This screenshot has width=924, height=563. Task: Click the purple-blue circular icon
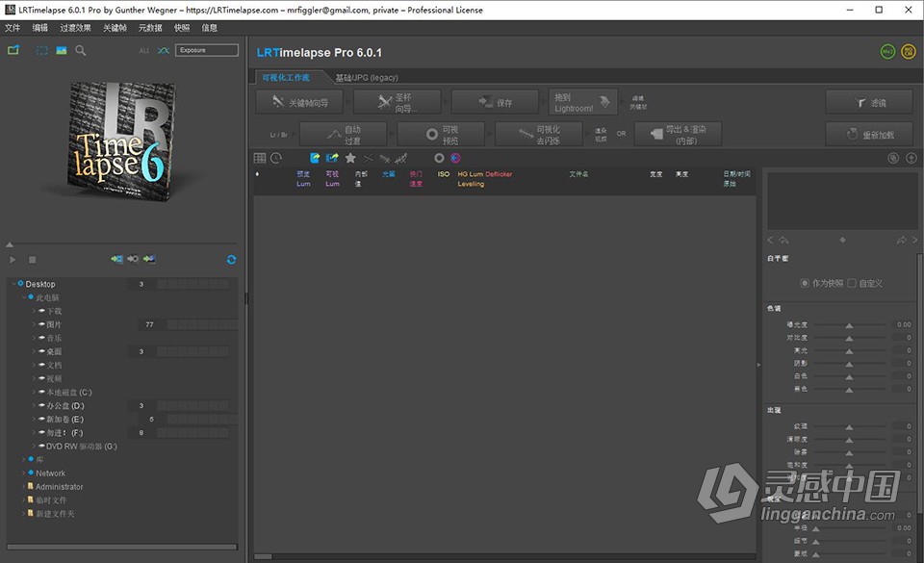[455, 158]
